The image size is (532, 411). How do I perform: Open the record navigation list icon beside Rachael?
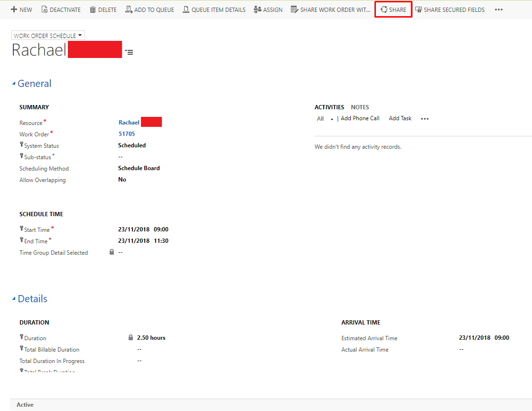tap(129, 52)
